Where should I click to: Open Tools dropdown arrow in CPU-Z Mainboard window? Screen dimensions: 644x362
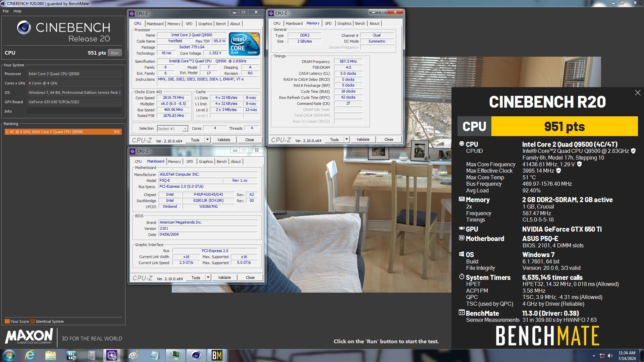[x=208, y=278]
